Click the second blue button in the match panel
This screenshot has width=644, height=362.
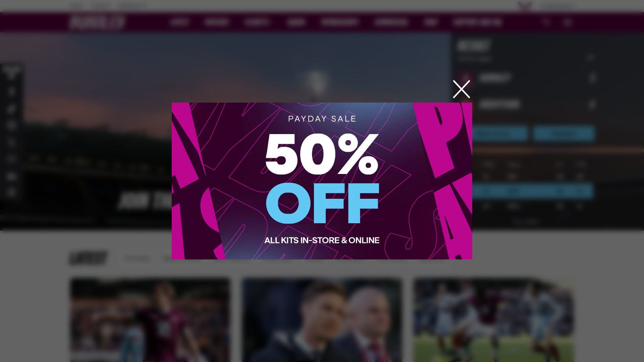point(564,133)
